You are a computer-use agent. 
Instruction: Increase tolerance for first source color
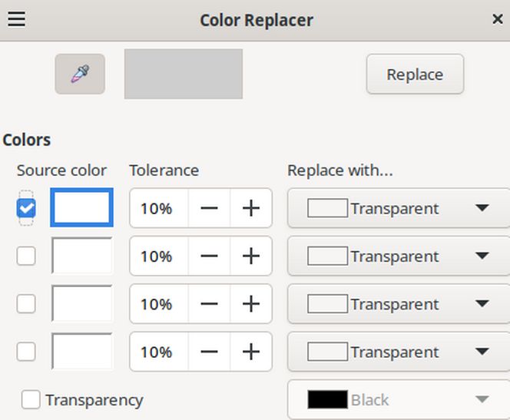pyautogui.click(x=251, y=209)
